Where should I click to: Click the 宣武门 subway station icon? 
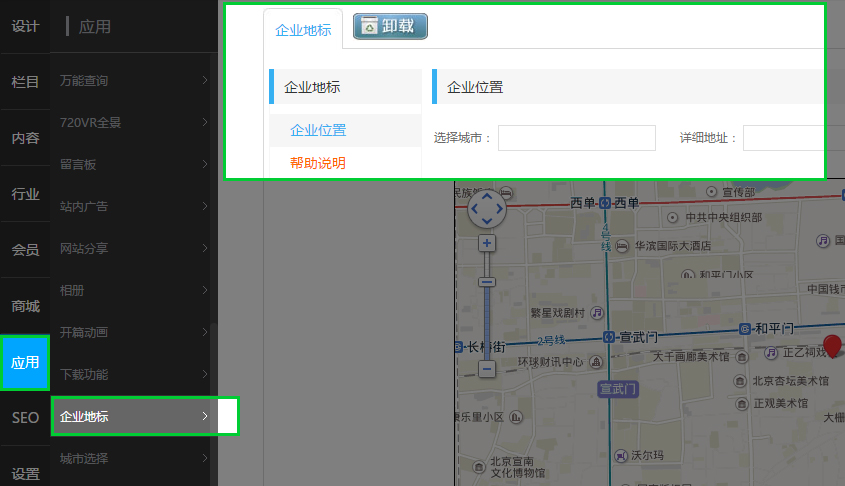[x=608, y=337]
